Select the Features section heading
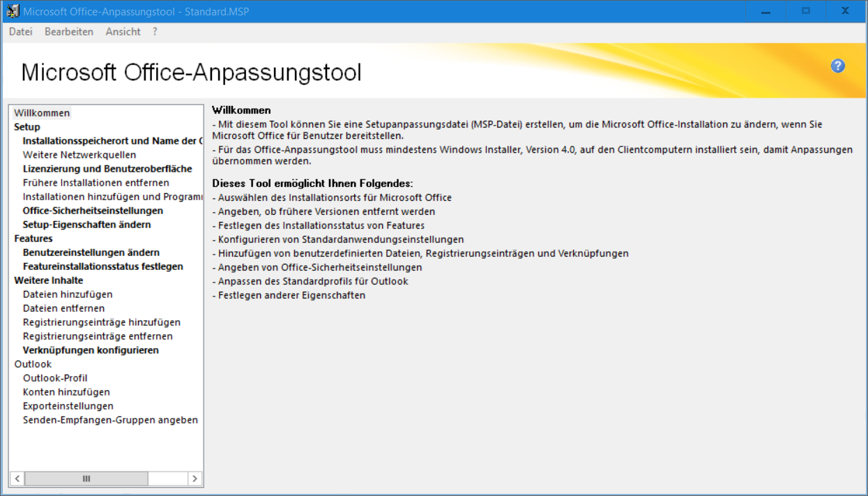Image resolution: width=868 pixels, height=496 pixels. tap(33, 239)
